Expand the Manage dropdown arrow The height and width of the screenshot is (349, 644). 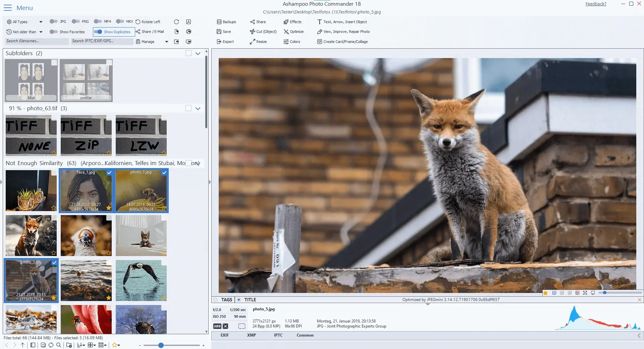point(166,42)
